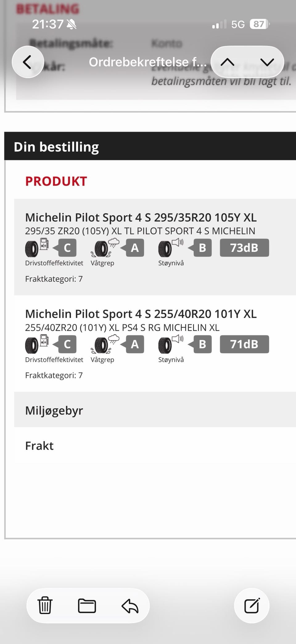296x644 pixels.
Task: Open Michelin Pilot Sport 4 S 295/35R20 title
Action: pyautogui.click(x=141, y=218)
